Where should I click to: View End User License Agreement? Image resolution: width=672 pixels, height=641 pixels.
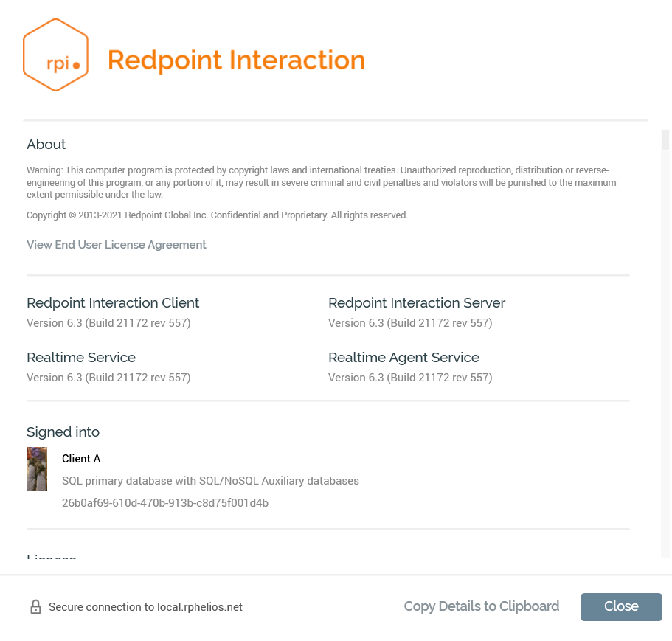[x=116, y=244]
